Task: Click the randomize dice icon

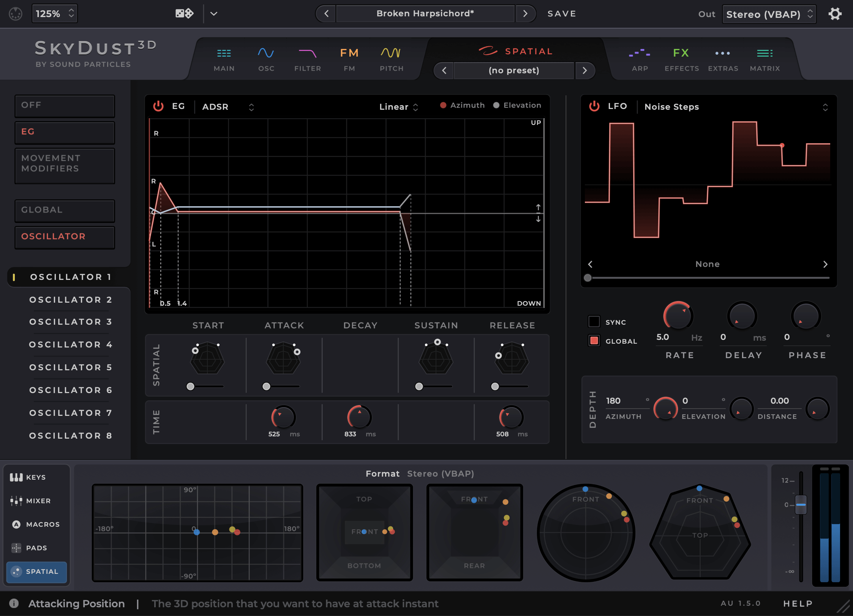Action: (x=184, y=14)
